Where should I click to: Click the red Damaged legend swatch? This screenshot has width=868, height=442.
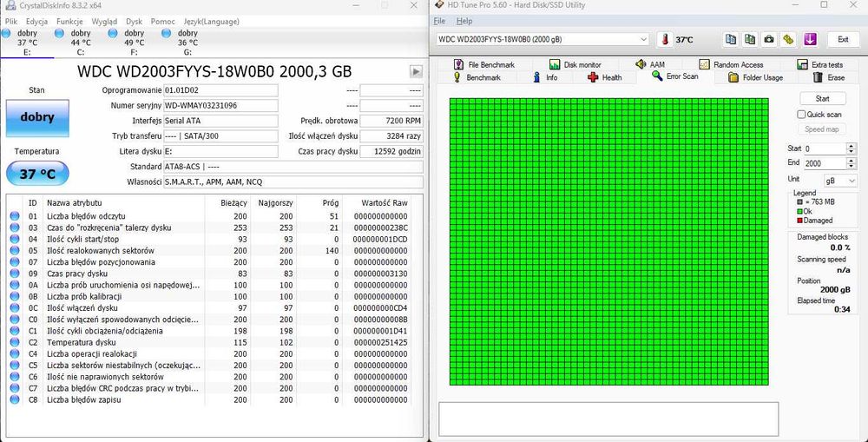[x=800, y=221]
